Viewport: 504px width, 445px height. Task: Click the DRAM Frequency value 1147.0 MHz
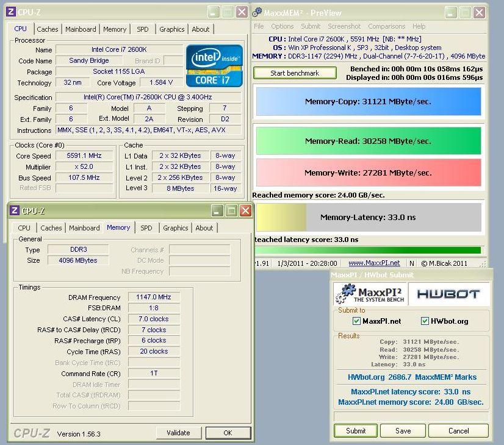pos(154,297)
